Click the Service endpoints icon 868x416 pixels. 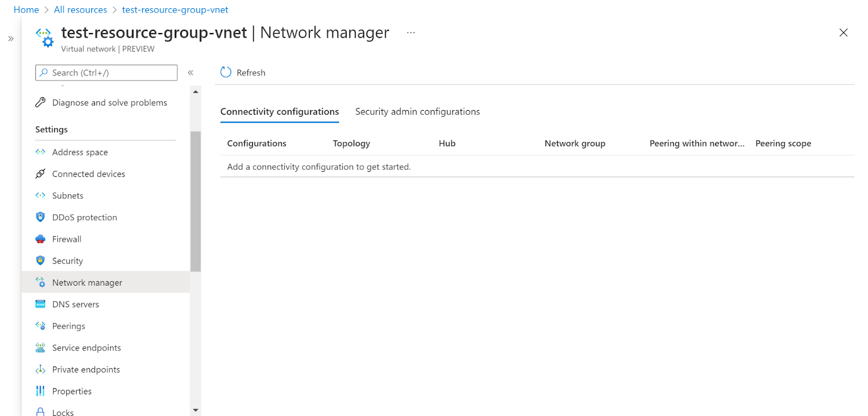[40, 348]
